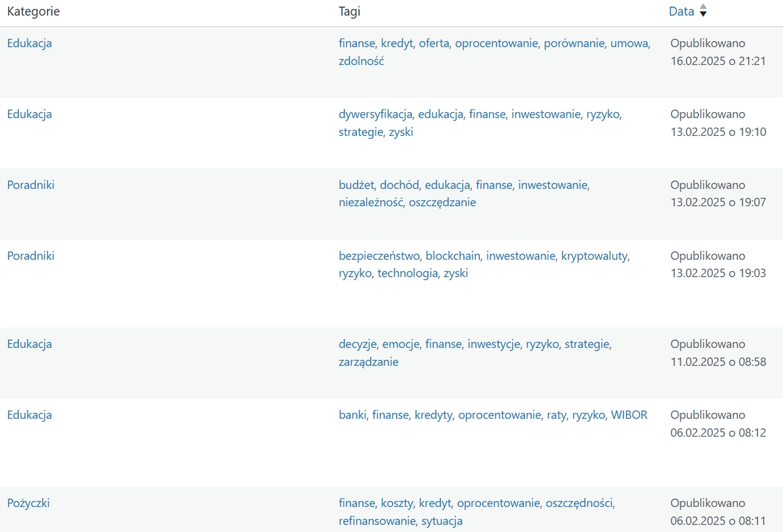783x532 pixels.
Task: Click the sort arrows next to Data
Action: click(x=703, y=11)
